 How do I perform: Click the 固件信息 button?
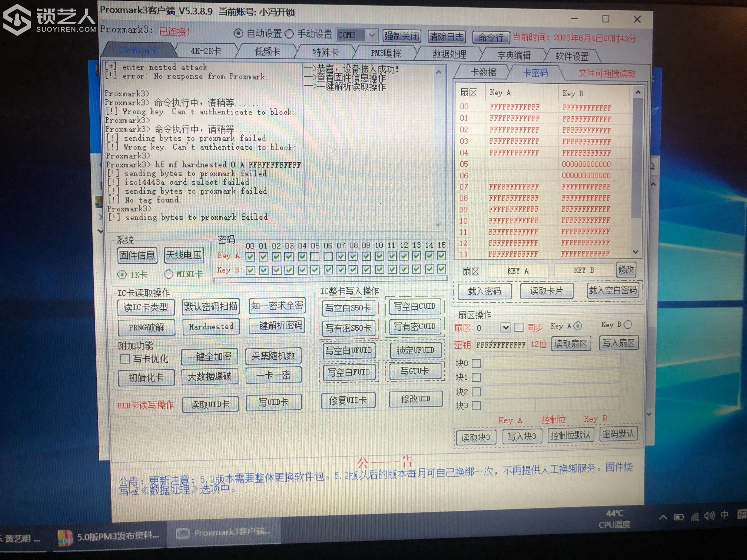(x=137, y=255)
